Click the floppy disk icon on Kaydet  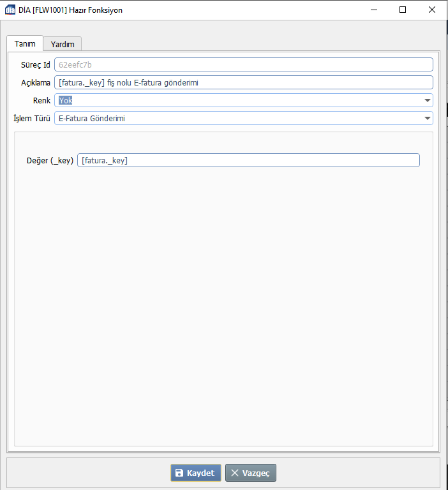pos(179,473)
